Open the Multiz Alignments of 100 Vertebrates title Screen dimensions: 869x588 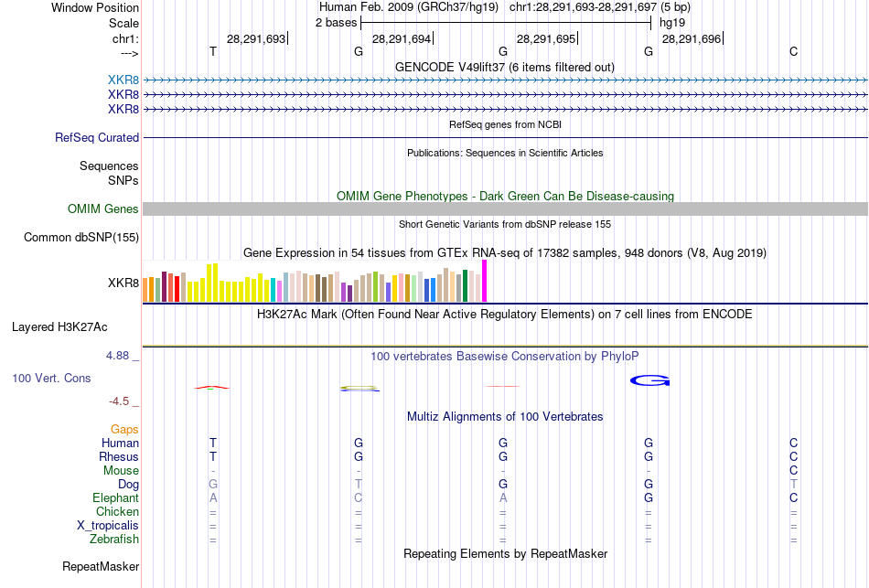pos(505,417)
